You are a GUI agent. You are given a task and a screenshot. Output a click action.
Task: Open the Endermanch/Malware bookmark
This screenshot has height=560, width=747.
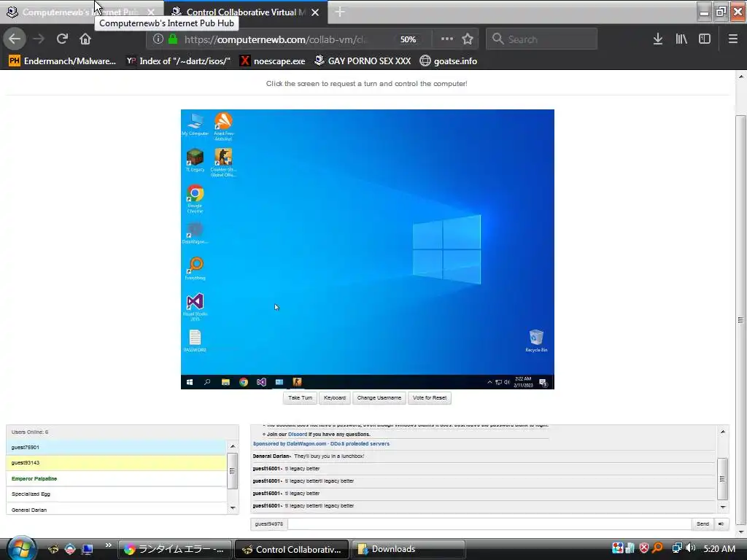[63, 61]
